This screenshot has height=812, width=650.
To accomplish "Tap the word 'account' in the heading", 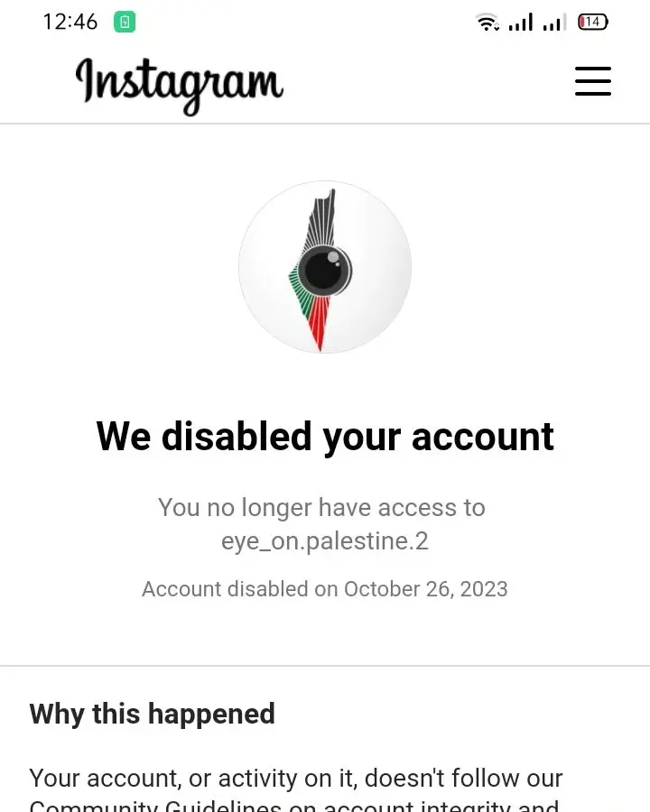I will (x=483, y=437).
